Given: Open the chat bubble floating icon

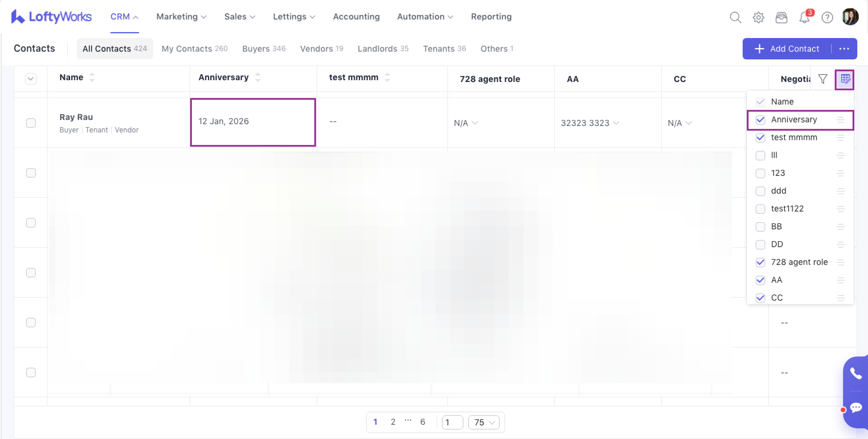Looking at the screenshot, I should 856,408.
